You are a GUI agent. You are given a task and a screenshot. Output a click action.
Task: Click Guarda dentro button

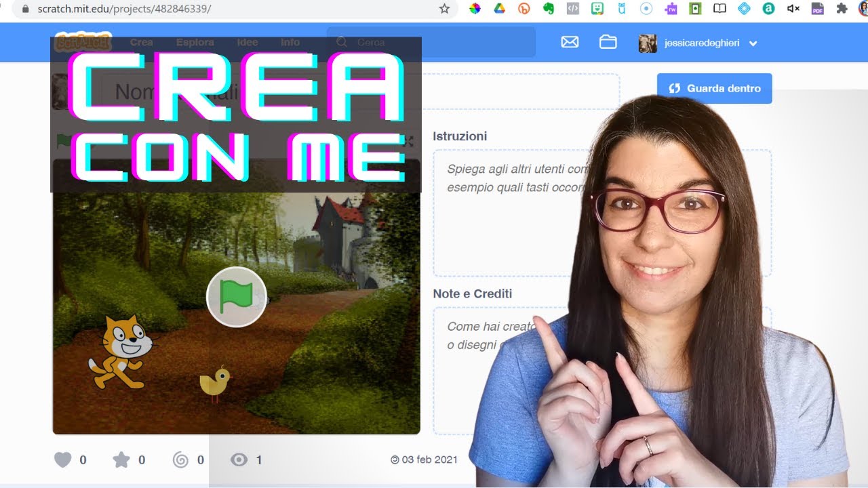pos(715,88)
